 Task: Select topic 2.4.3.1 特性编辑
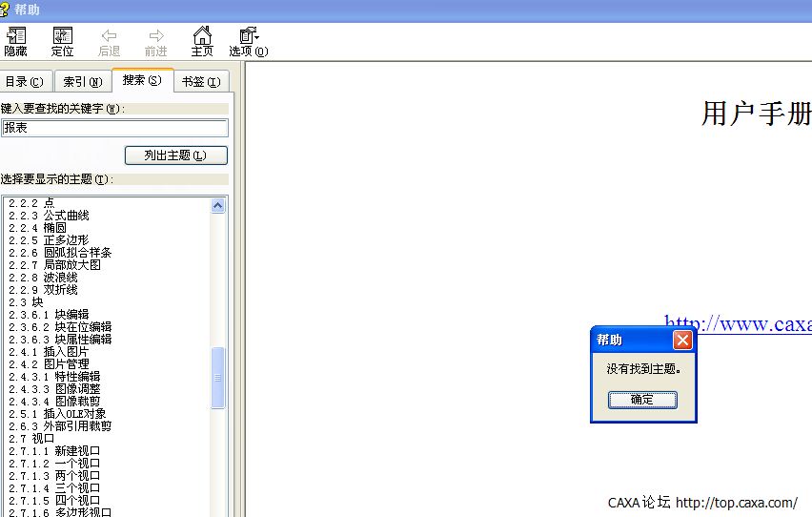(x=54, y=377)
